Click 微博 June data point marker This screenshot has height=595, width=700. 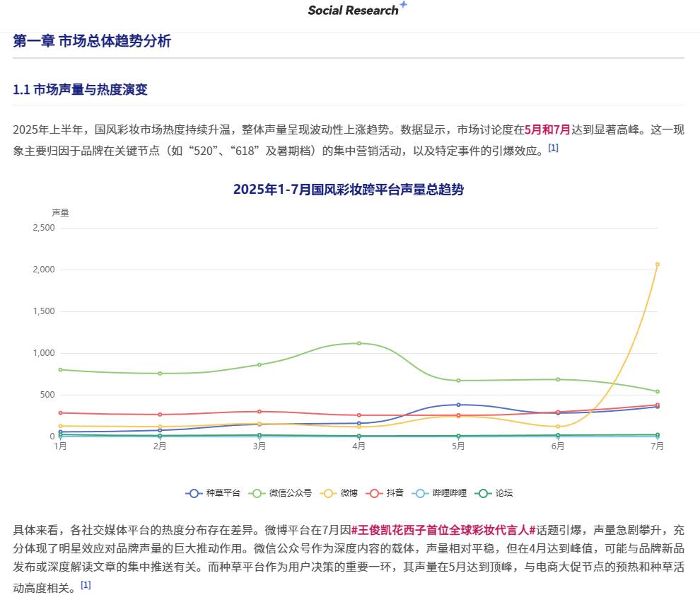[x=558, y=427]
